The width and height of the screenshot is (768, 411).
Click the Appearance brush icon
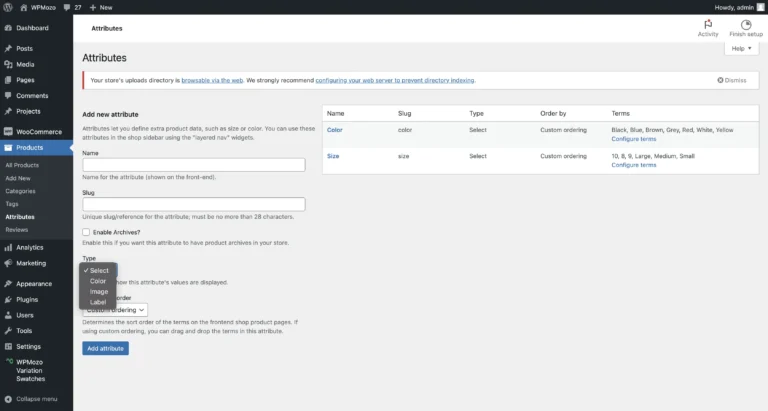(8, 284)
